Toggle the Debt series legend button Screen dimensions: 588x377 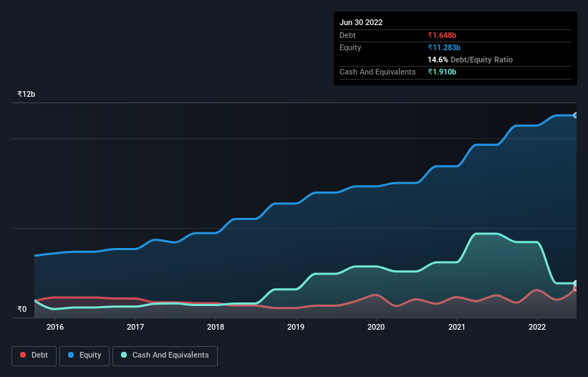(x=34, y=355)
